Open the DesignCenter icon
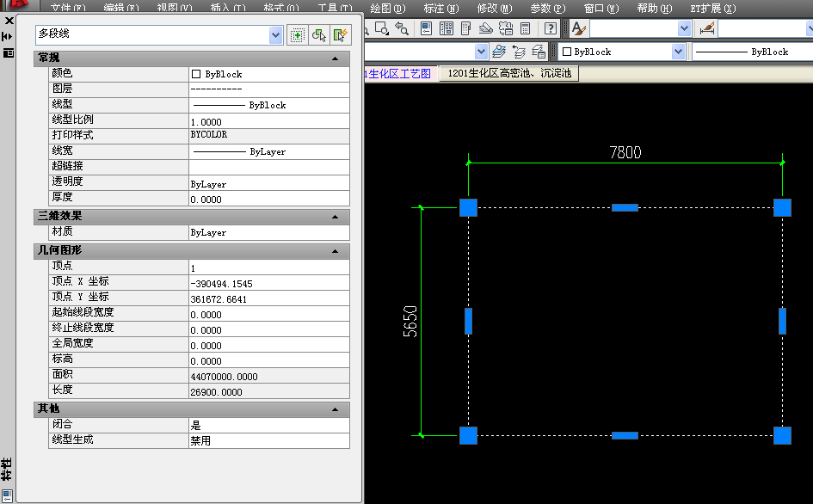Image resolution: width=813 pixels, height=504 pixels. [446, 28]
